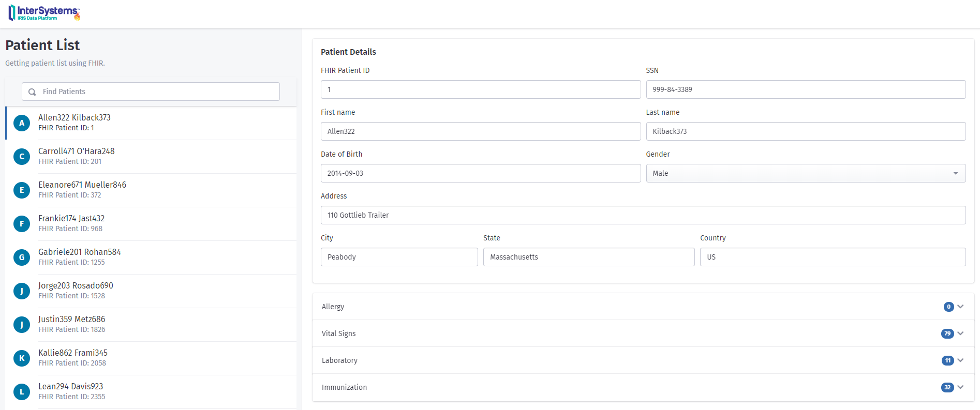The height and width of the screenshot is (410, 980).
Task: Open the Laboratory accordion row label
Action: pyautogui.click(x=339, y=360)
